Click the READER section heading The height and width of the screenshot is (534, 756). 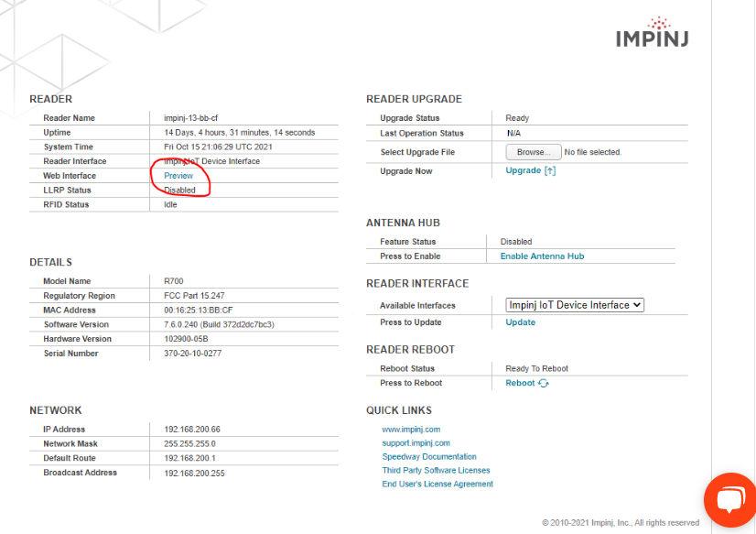click(50, 99)
